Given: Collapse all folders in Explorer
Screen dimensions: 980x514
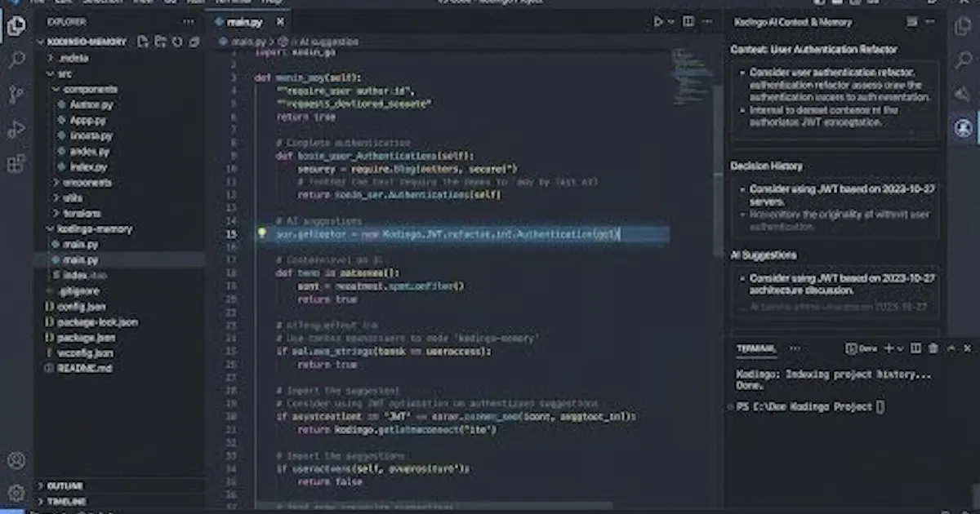Looking at the screenshot, I should click(x=194, y=41).
